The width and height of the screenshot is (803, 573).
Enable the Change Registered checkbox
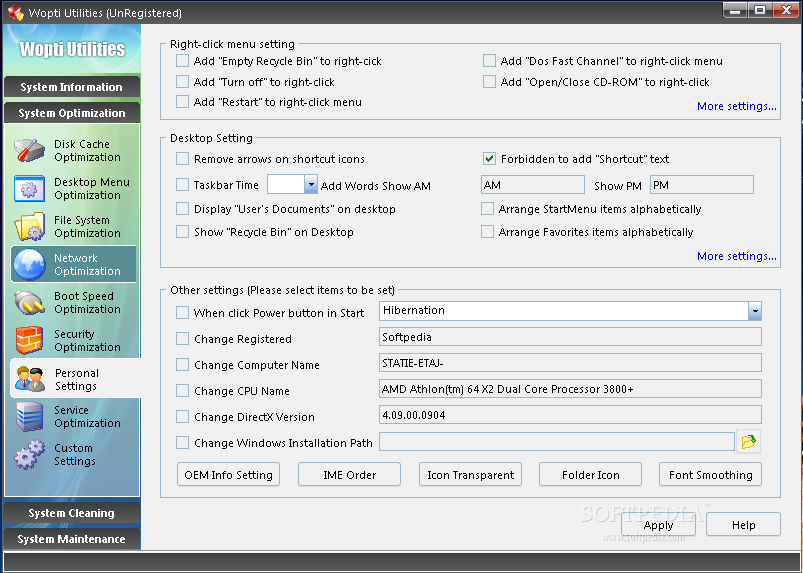182,338
